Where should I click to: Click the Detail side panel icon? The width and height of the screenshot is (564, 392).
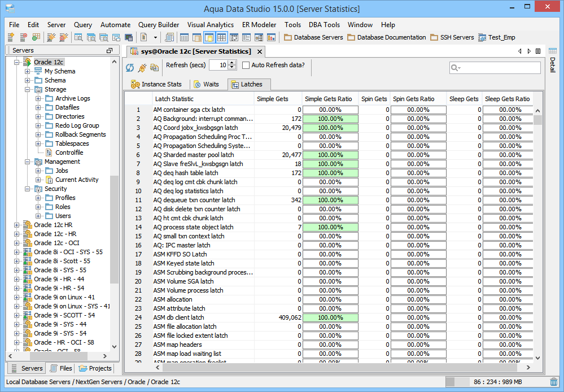(552, 51)
